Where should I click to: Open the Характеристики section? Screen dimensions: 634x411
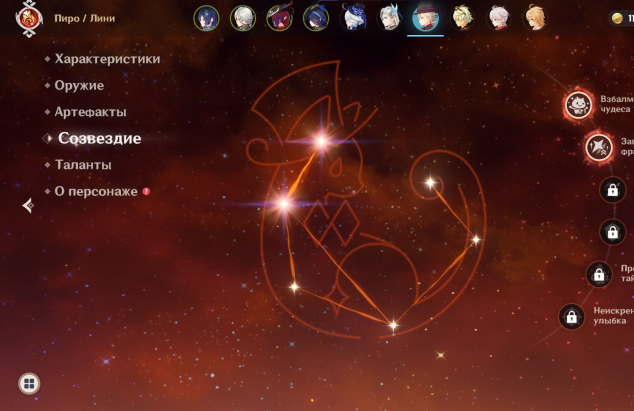coord(107,59)
